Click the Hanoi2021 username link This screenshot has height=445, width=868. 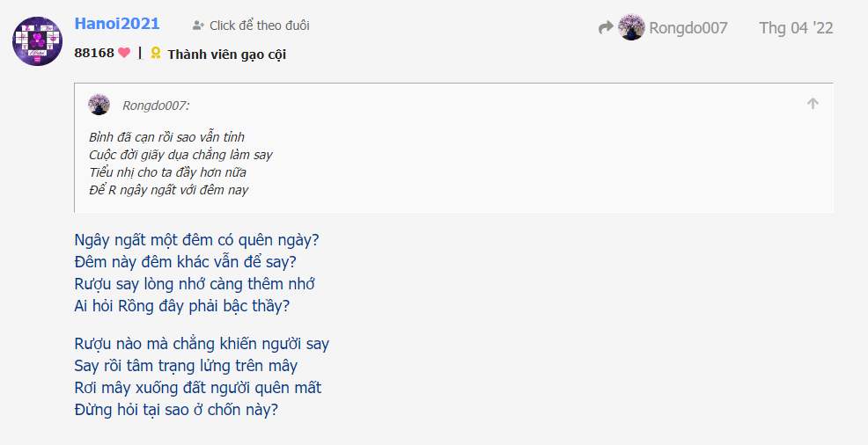119,24
